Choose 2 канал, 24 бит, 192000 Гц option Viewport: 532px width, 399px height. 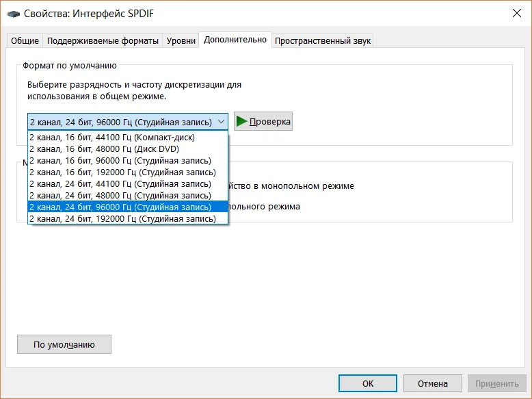click(x=128, y=219)
